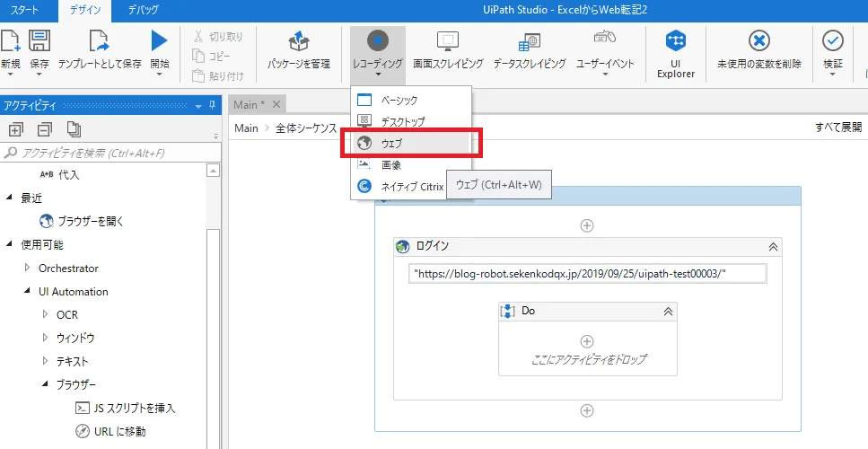The height and width of the screenshot is (449, 868).
Task: Open dropdown arrow under ユーザーイベント
Action: 605,75
